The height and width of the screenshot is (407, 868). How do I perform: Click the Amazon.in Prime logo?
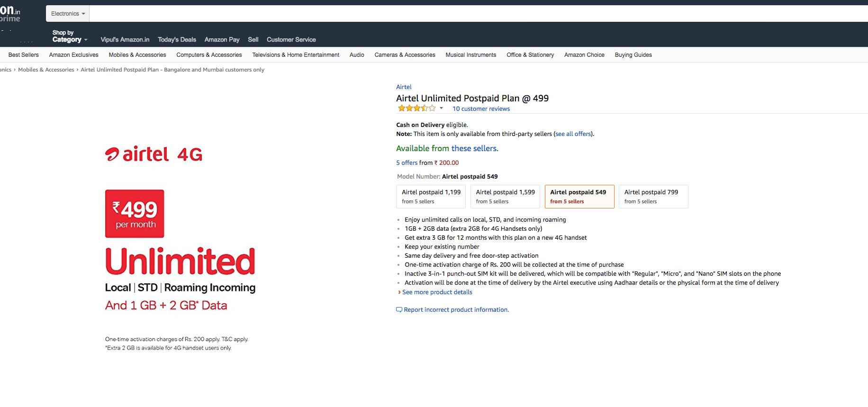click(10, 14)
